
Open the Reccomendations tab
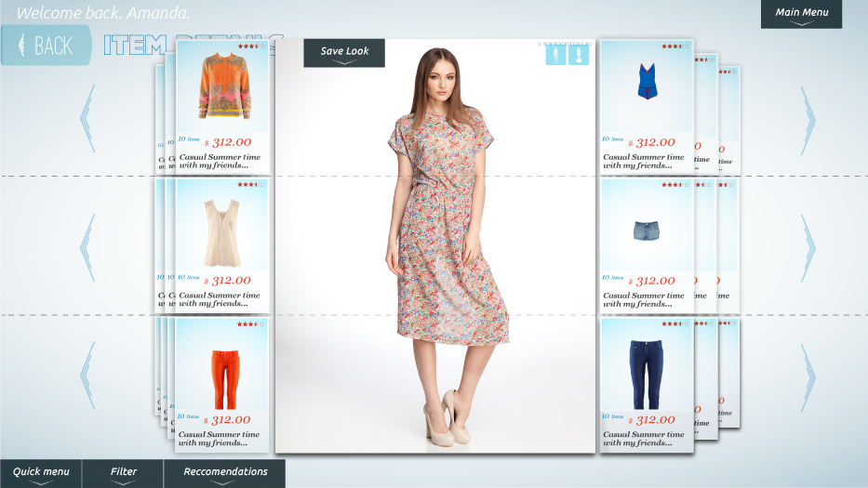coord(225,474)
